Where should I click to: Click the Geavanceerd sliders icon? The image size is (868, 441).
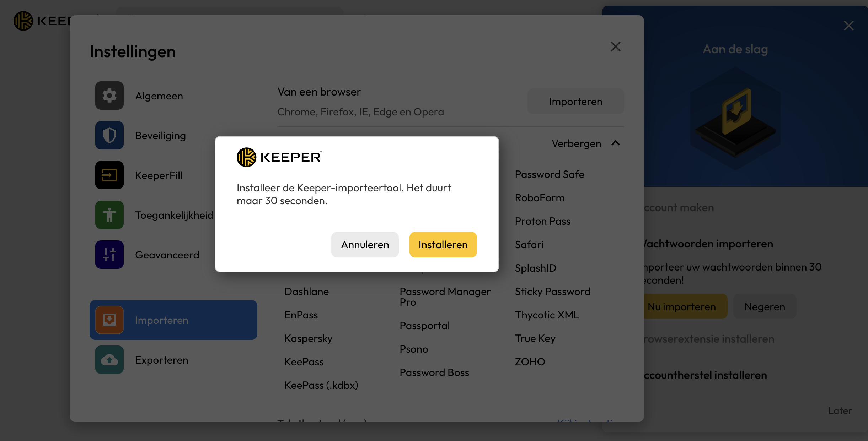coord(109,254)
